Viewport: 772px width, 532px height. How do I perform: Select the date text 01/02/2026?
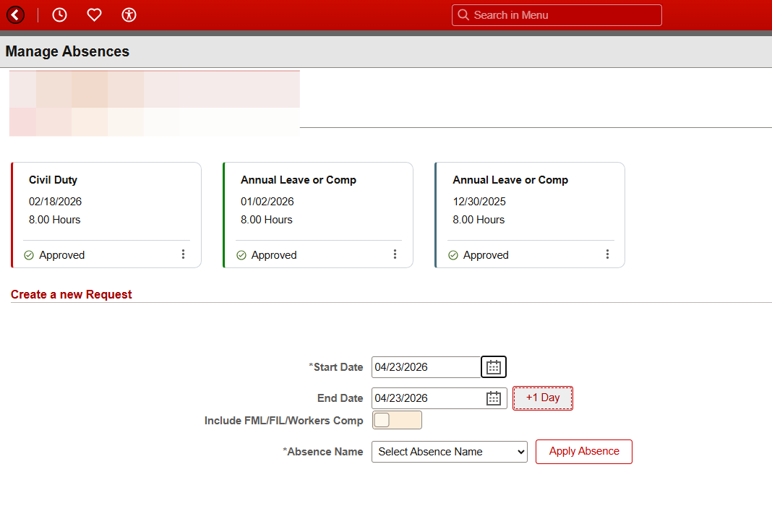point(267,202)
